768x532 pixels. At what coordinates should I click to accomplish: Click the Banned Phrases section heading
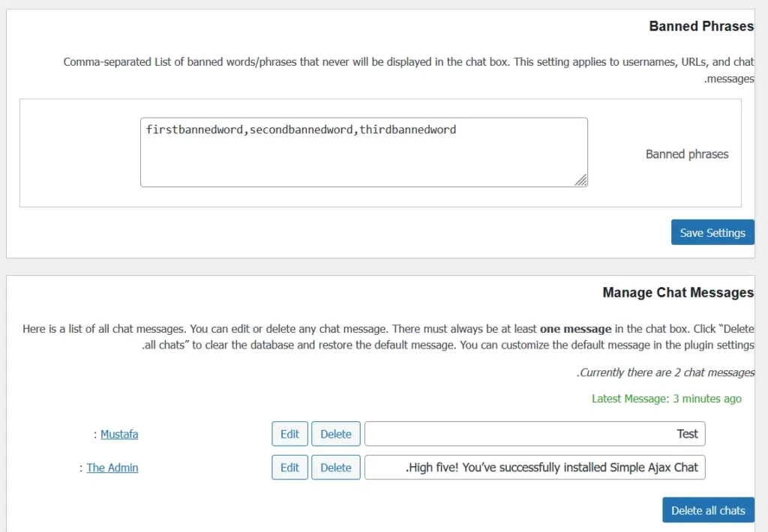tap(700, 26)
